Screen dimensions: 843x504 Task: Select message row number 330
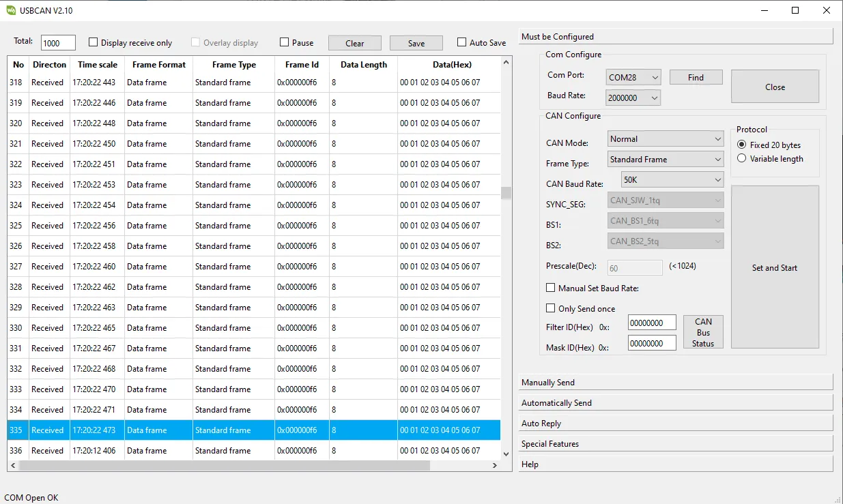[x=253, y=328]
